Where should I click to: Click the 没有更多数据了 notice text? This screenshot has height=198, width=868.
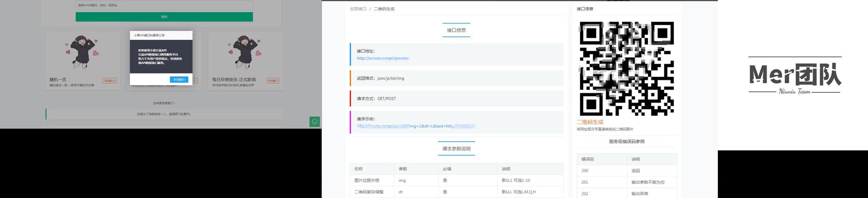(x=164, y=103)
